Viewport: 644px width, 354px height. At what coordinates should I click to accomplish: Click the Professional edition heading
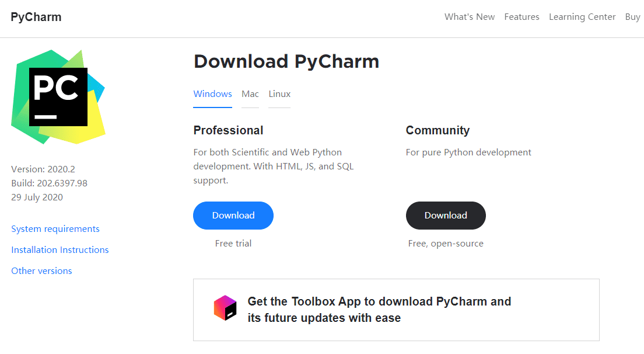point(228,130)
